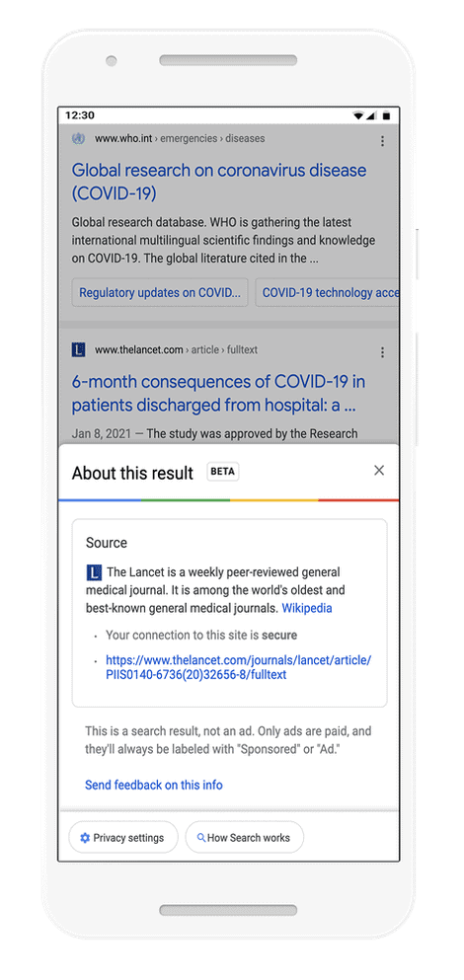The height and width of the screenshot is (980, 464).
Task: Tap the BETA badge
Action: click(x=223, y=472)
